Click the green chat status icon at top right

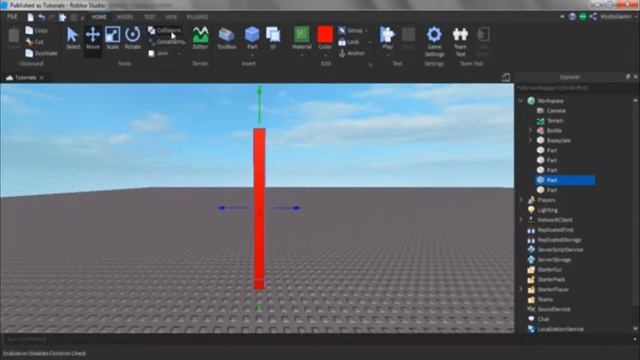click(x=583, y=16)
